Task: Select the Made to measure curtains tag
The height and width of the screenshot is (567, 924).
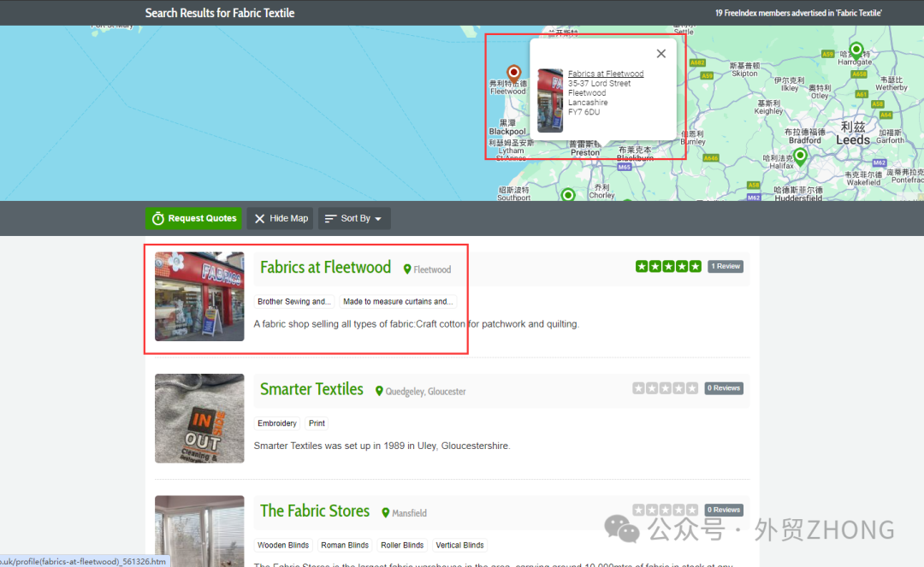Action: (x=398, y=302)
